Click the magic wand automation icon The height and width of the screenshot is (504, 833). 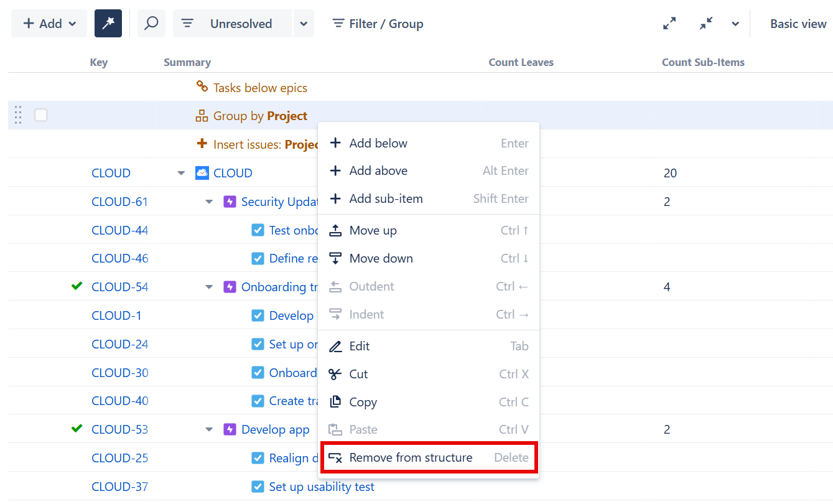click(x=108, y=24)
